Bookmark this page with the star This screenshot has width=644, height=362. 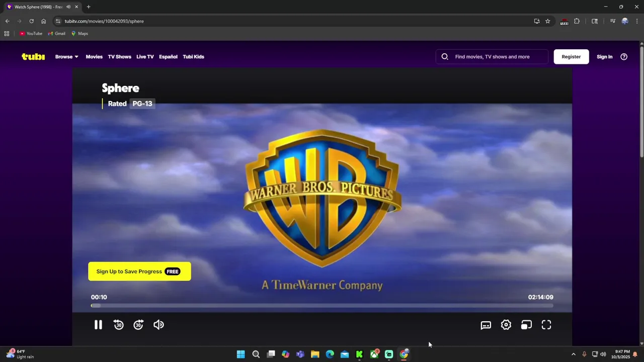547,21
